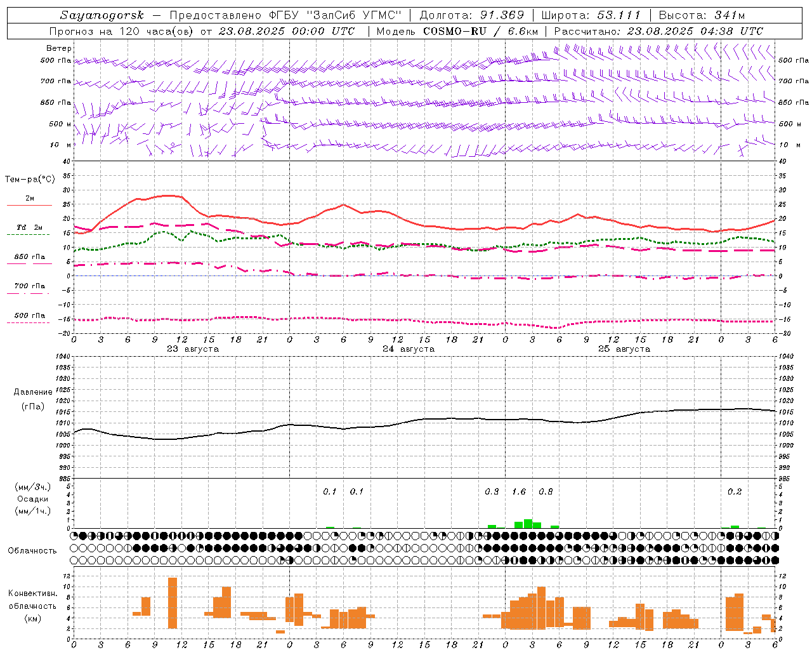Viewport: 812px width, 650px height.
Task: Click the tallest green precipitation bar under 1.6
Action: [528, 524]
